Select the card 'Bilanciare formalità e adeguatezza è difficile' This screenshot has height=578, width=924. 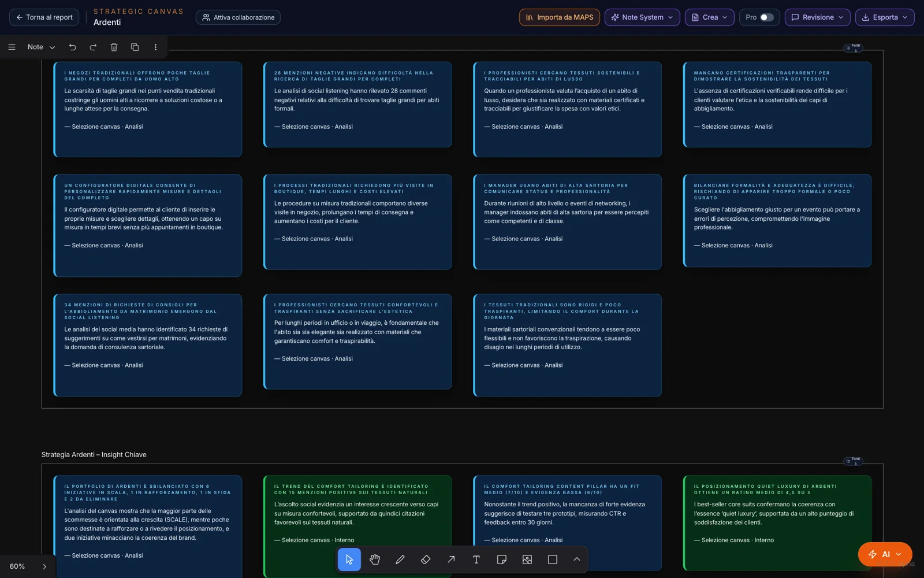777,221
